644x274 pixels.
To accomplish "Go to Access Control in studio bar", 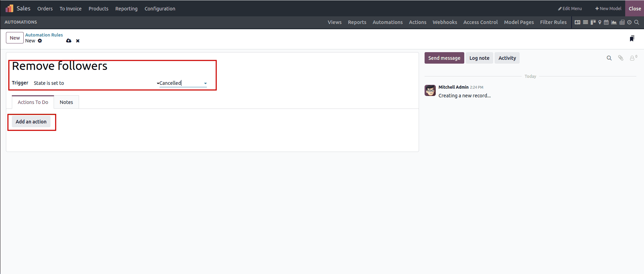I will (x=480, y=22).
